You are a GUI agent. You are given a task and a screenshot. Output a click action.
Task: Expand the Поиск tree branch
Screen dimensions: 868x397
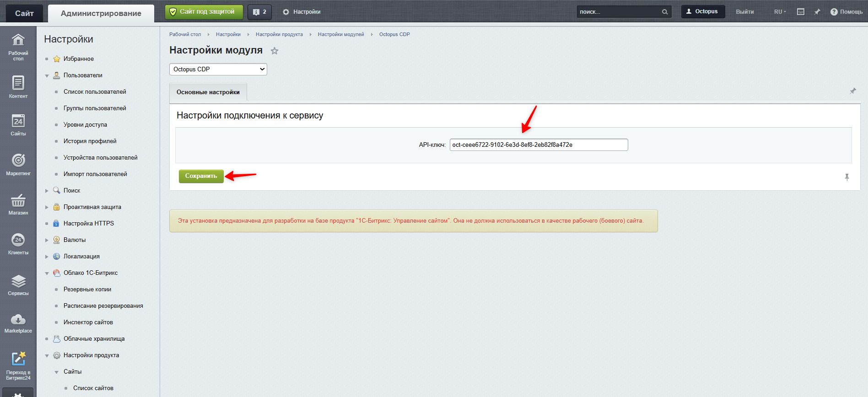[47, 191]
